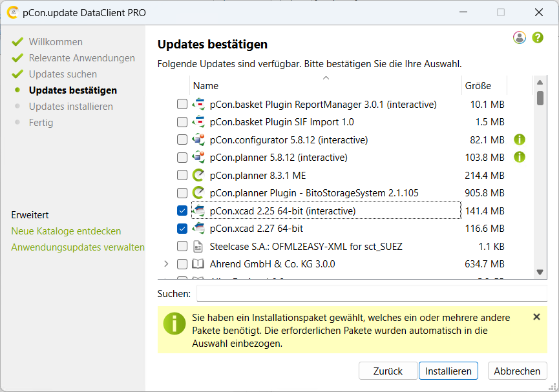Close the pCon.update DataClient window
This screenshot has height=392, width=559.
click(539, 12)
